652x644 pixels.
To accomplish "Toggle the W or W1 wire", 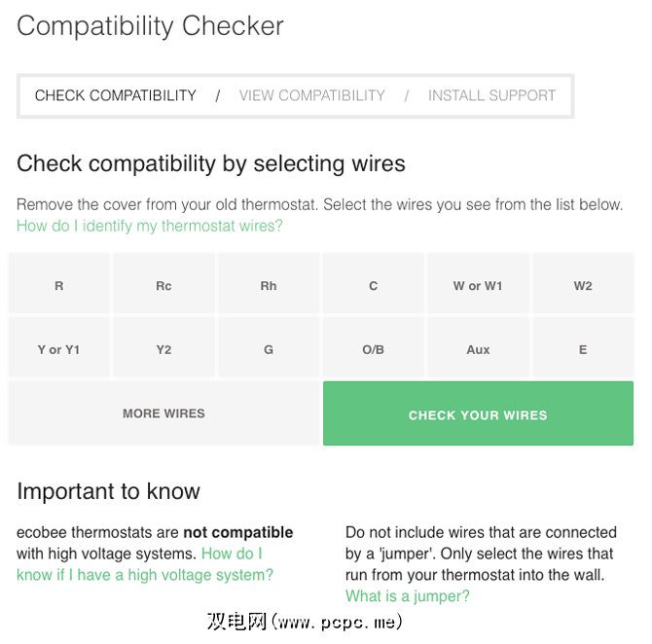I will tap(478, 286).
